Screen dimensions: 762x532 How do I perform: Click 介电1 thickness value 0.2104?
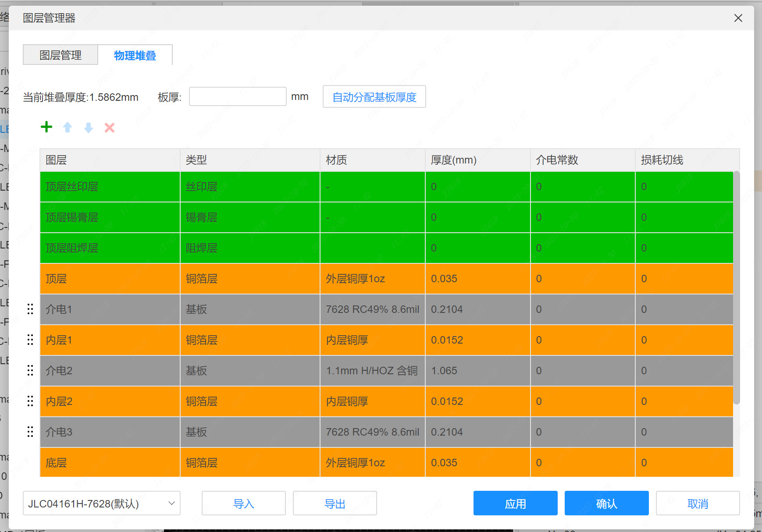click(x=478, y=309)
